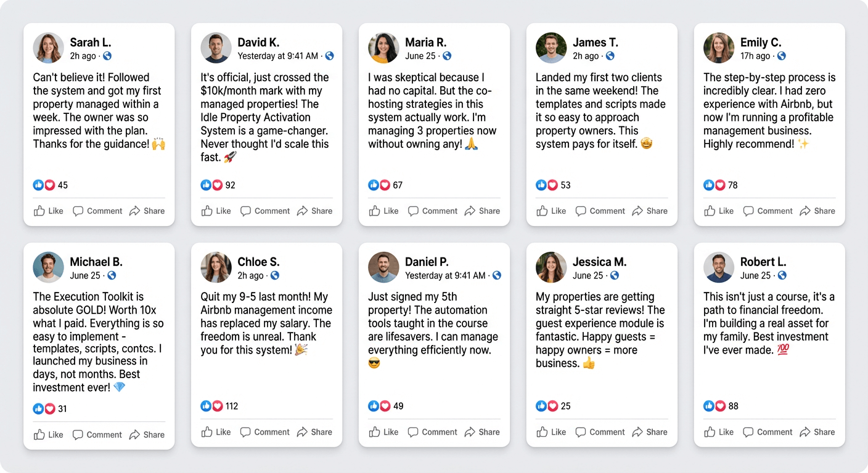The width and height of the screenshot is (868, 473).
Task: Open Sarah L.'s profile picture
Action: coord(48,48)
